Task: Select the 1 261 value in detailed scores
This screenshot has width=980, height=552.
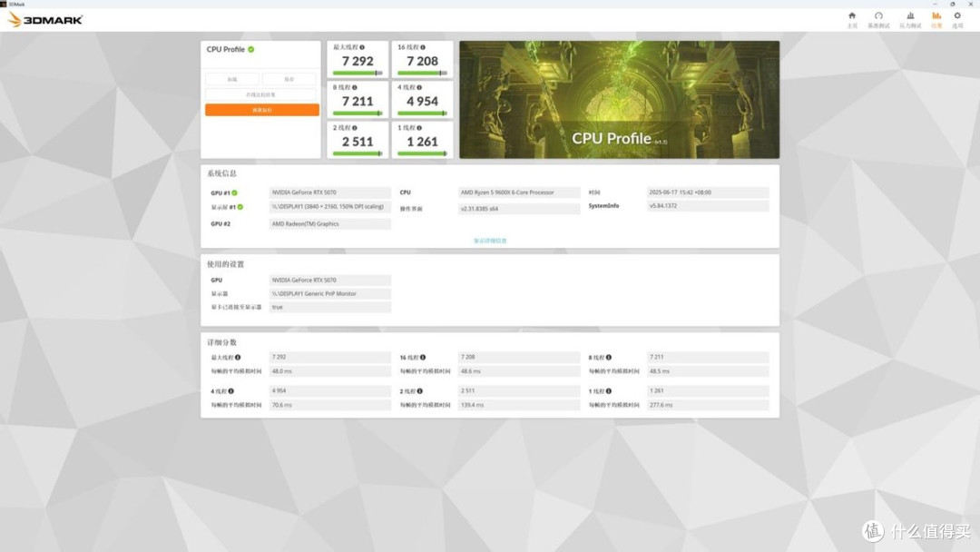Action: pyautogui.click(x=708, y=390)
